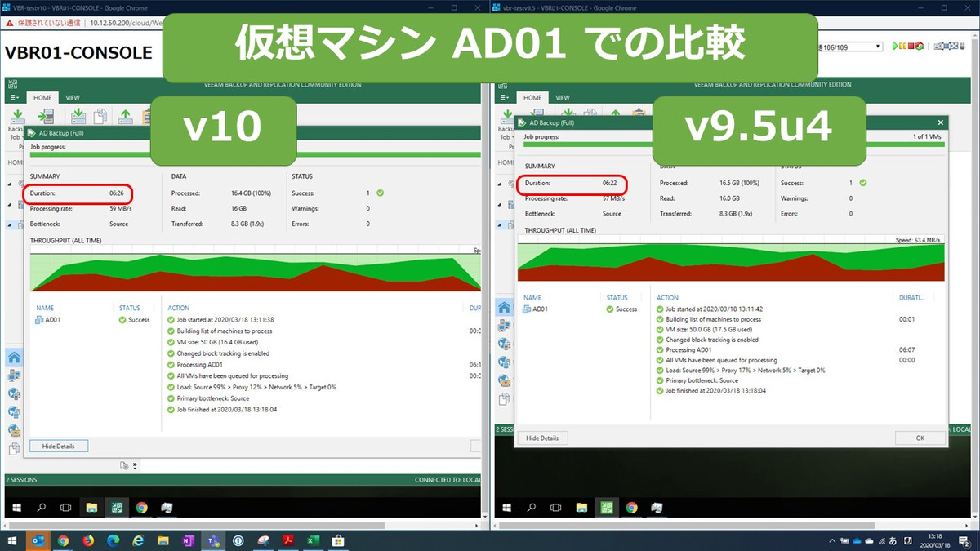Select Home view icon in v9.5u4 sidebar
The height and width of the screenshot is (551, 980).
click(x=504, y=308)
